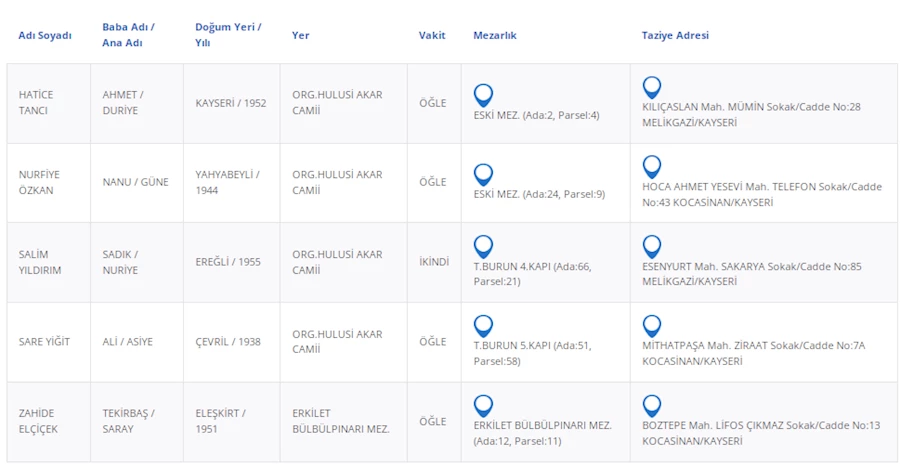Select the Hatice Tancı name cell
The width and height of the screenshot is (900, 468).
click(x=36, y=102)
